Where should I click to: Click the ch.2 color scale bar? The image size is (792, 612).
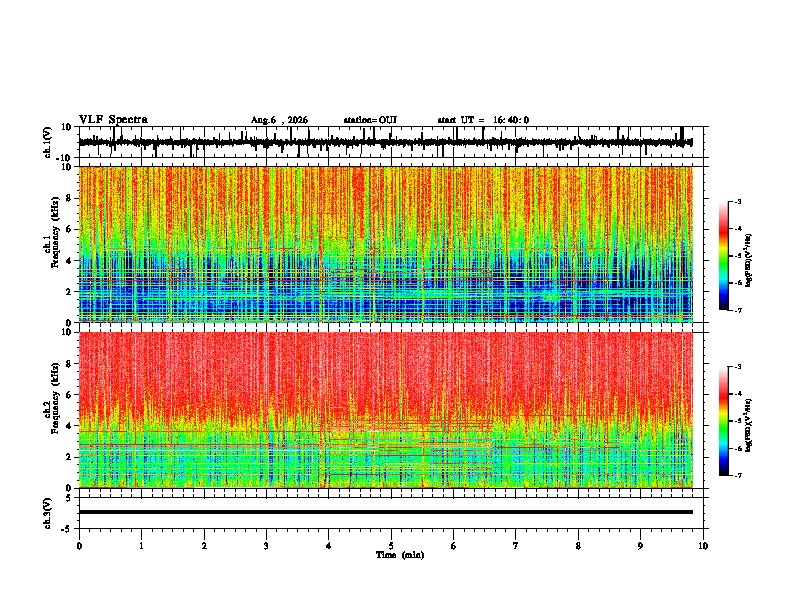click(x=724, y=421)
